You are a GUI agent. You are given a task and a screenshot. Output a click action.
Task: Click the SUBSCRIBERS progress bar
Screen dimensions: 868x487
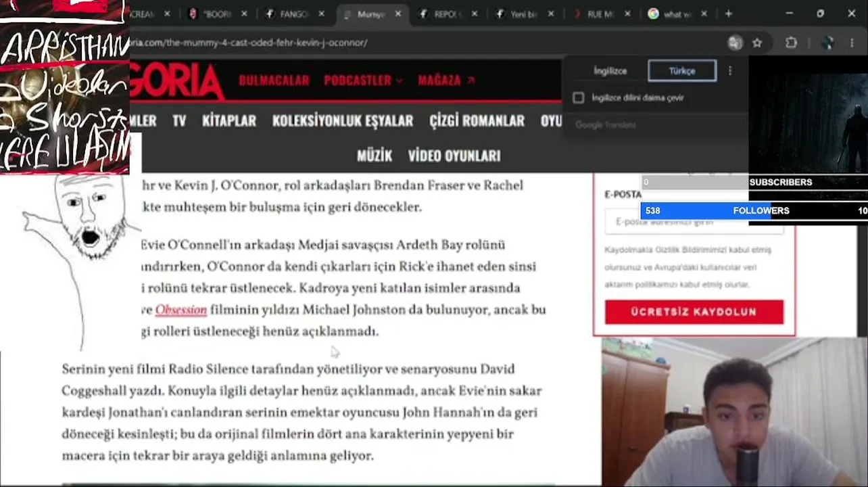754,182
